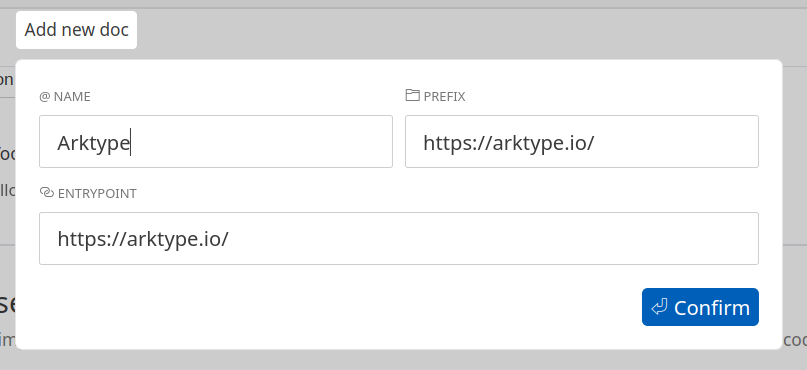807x370 pixels.
Task: Click the https://arktype.io/ text in Entrypoint
Action: 143,240
